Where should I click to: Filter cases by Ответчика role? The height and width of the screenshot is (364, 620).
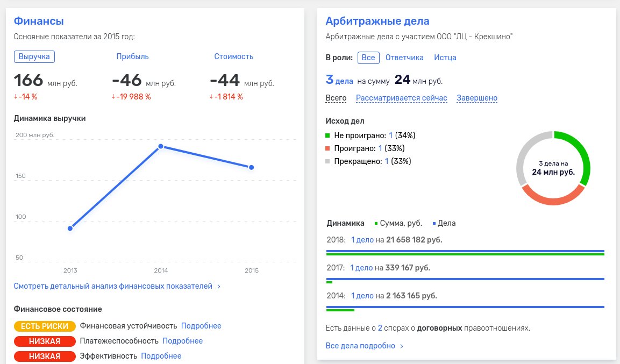point(404,58)
